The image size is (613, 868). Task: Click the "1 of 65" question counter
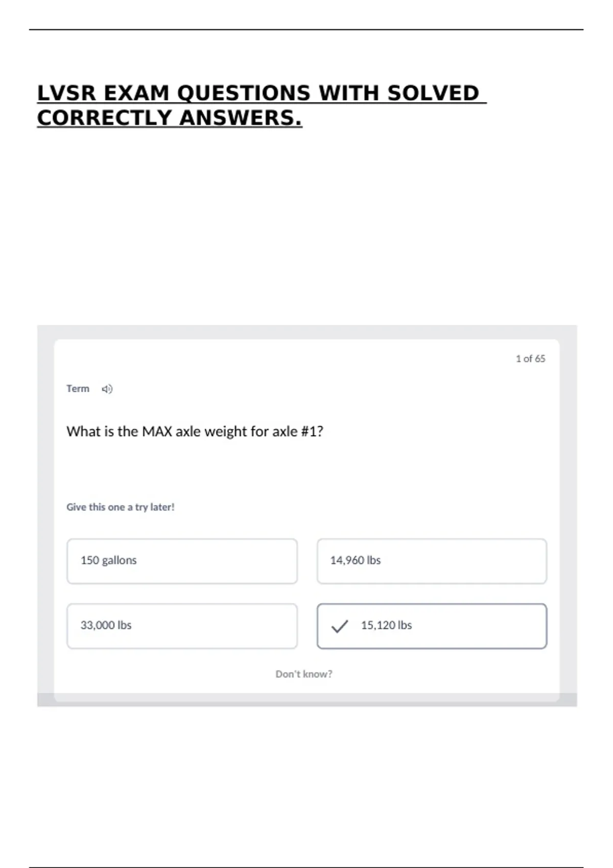(530, 359)
